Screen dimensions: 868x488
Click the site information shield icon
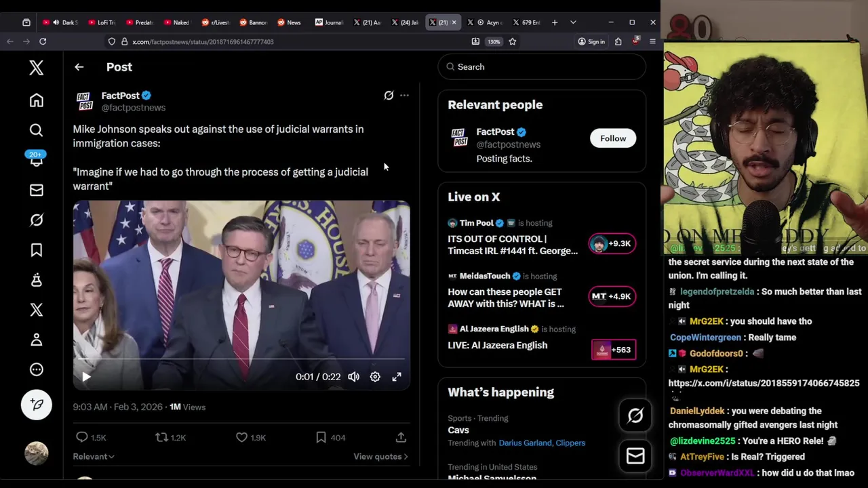click(x=112, y=42)
